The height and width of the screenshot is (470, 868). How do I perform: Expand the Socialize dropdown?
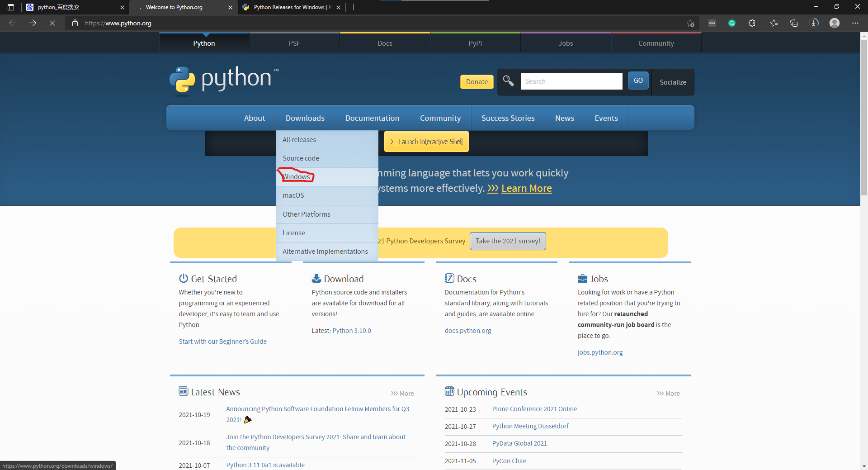coord(673,82)
